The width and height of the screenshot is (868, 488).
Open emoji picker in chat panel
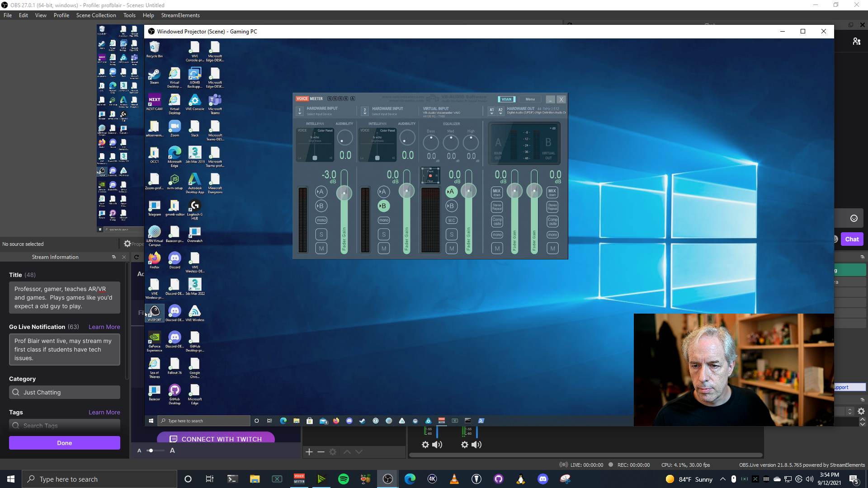[854, 218]
